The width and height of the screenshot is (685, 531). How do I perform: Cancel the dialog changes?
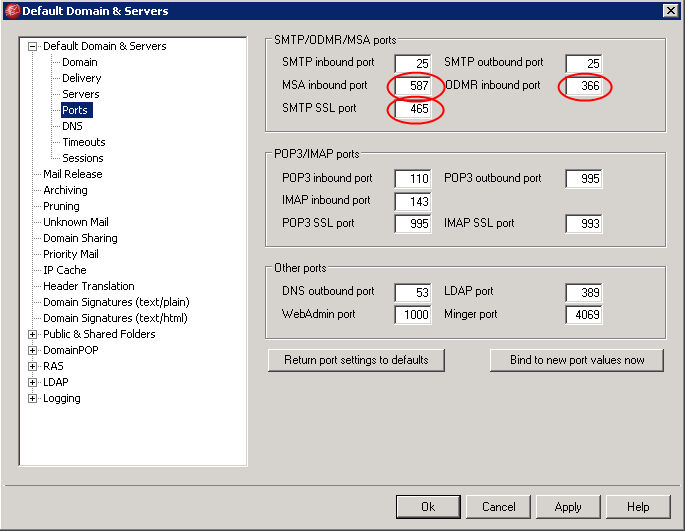coord(498,507)
